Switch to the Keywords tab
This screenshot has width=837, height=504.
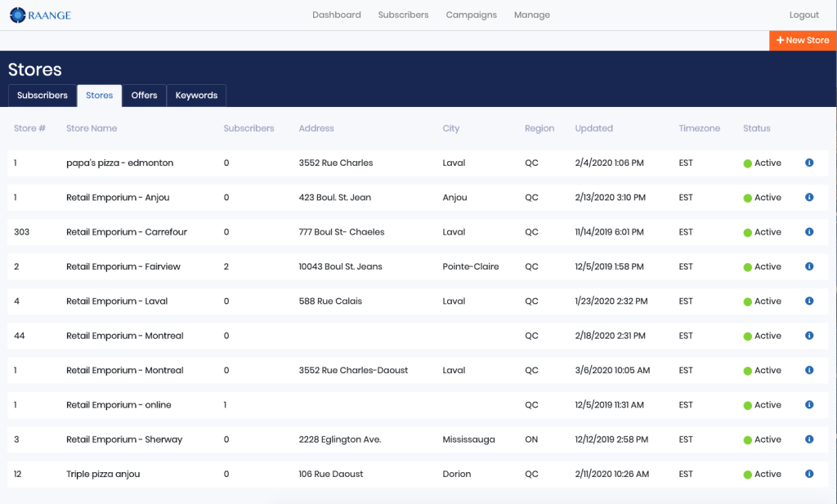point(196,96)
